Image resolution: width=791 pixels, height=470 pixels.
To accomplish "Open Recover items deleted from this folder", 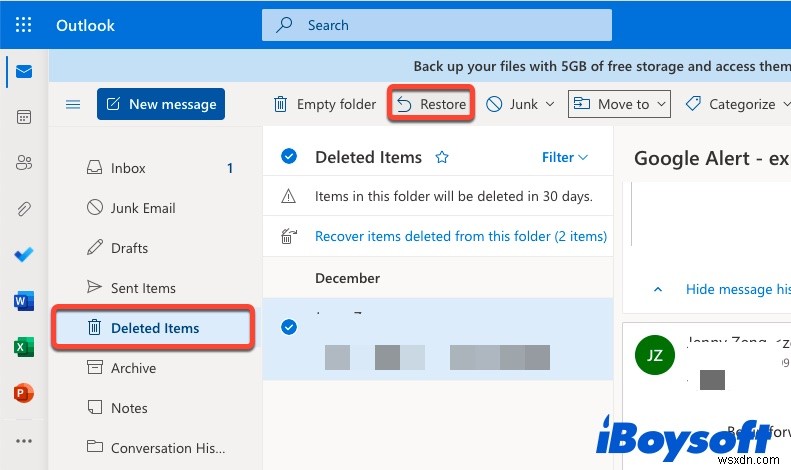I will coord(461,236).
